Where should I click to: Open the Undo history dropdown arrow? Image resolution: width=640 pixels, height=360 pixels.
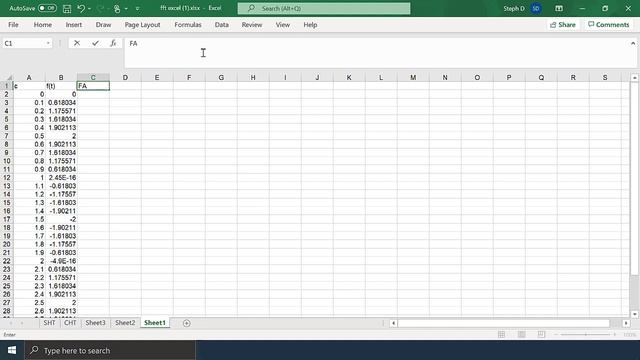click(89, 9)
